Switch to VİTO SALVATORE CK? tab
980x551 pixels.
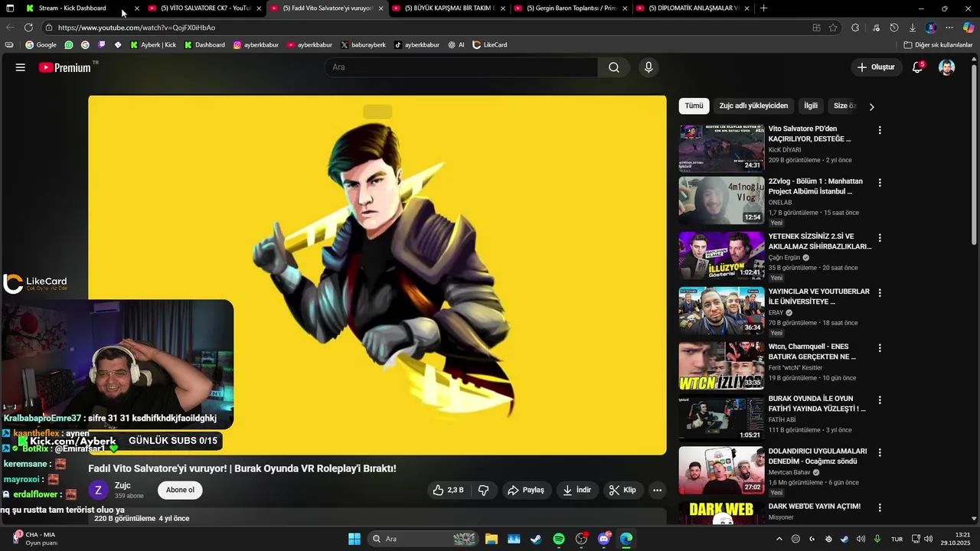point(205,8)
